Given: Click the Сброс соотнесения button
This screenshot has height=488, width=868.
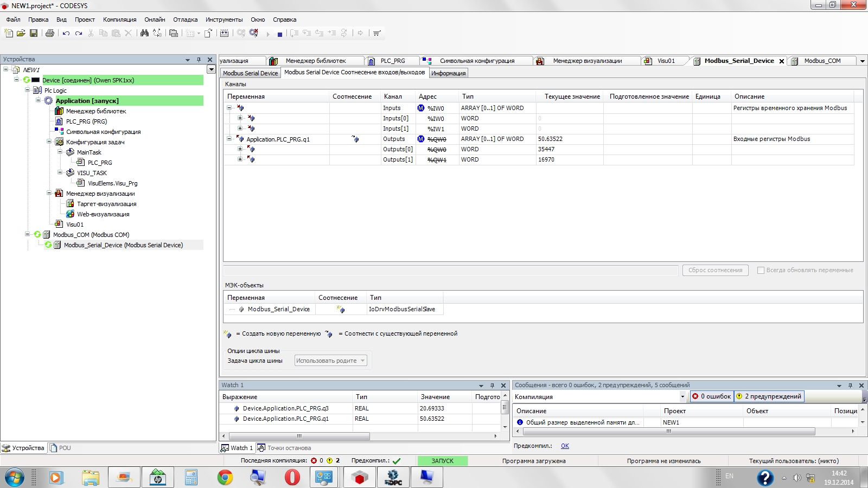Looking at the screenshot, I should 715,270.
